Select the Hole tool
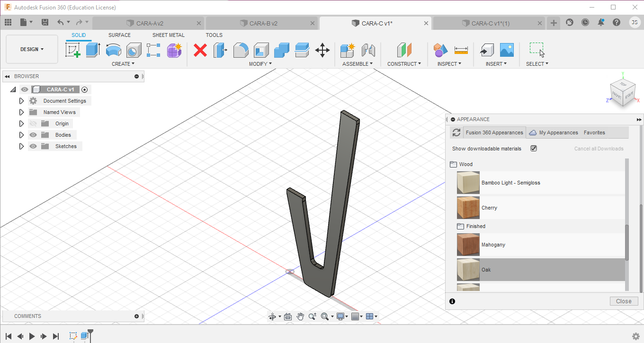The height and width of the screenshot is (343, 644). pos(134,50)
